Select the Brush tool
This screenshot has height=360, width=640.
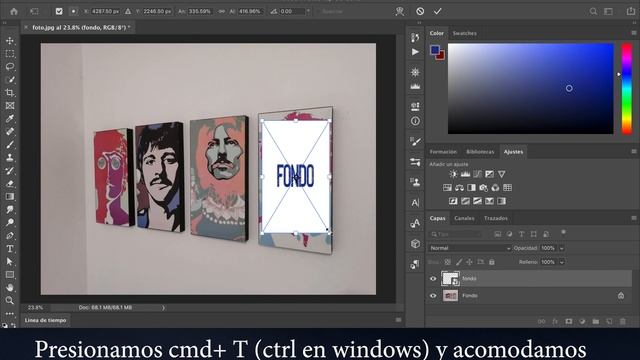click(10, 144)
